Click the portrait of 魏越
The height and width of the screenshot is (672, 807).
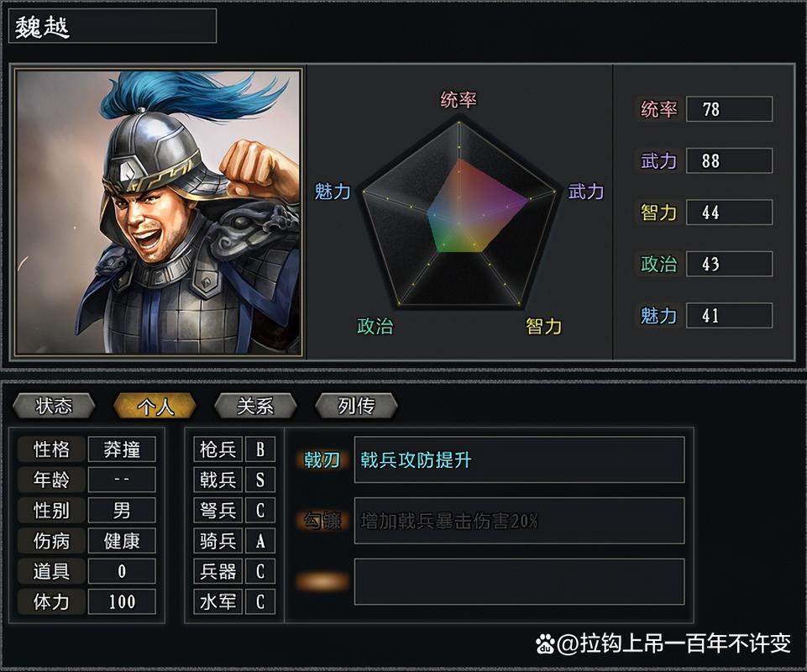tap(155, 210)
